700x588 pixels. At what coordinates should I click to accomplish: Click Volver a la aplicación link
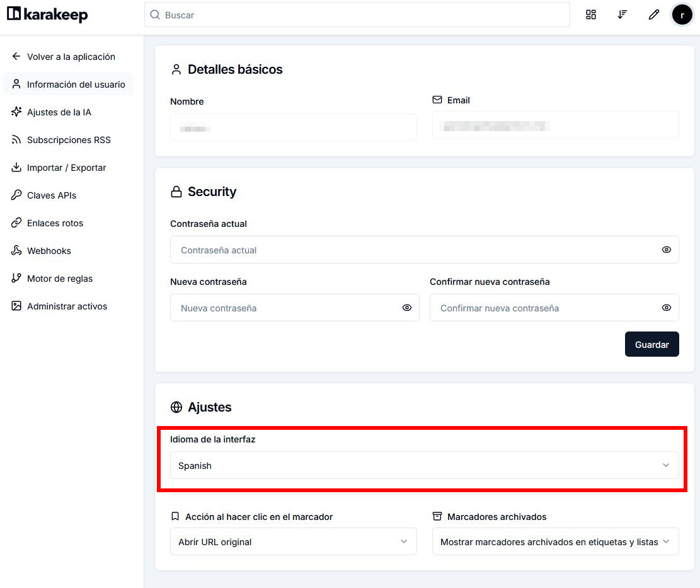pyautogui.click(x=71, y=57)
